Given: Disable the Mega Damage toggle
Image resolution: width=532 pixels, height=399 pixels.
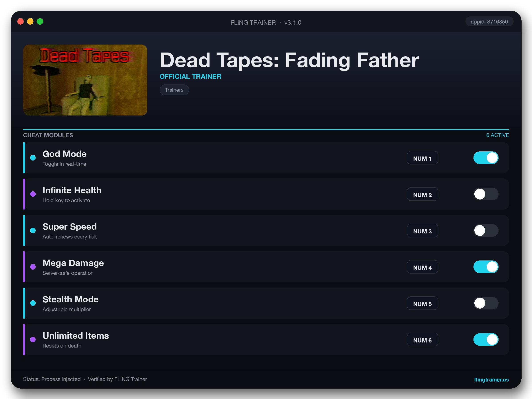Looking at the screenshot, I should tap(486, 267).
